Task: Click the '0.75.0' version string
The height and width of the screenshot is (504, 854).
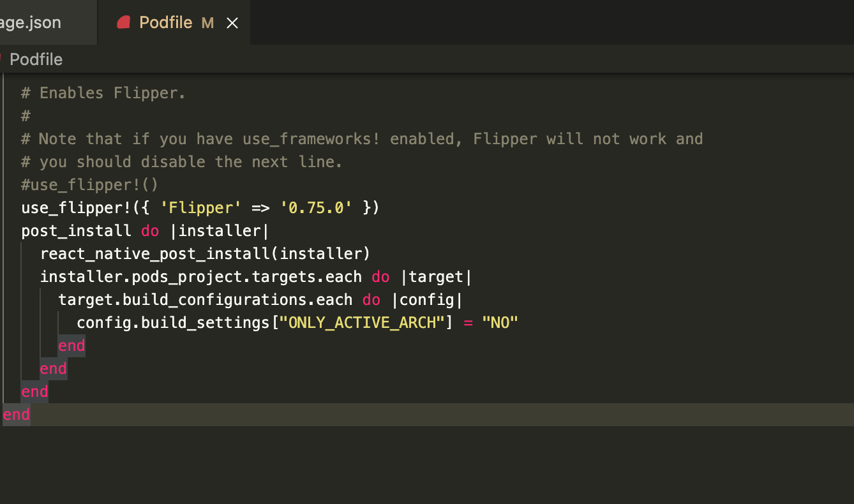Action: click(x=316, y=208)
